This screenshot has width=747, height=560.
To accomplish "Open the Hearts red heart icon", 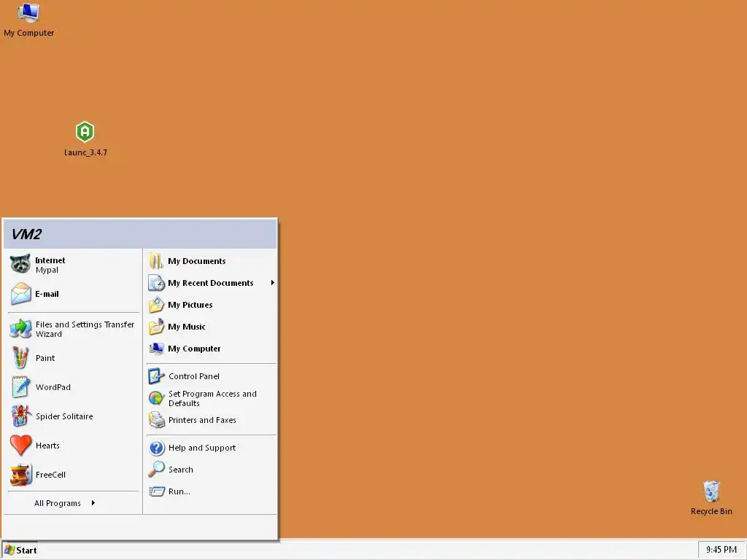I will 20,446.
